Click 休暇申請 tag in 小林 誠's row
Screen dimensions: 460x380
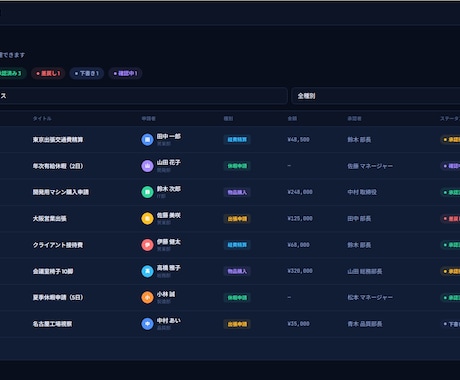pyautogui.click(x=237, y=297)
